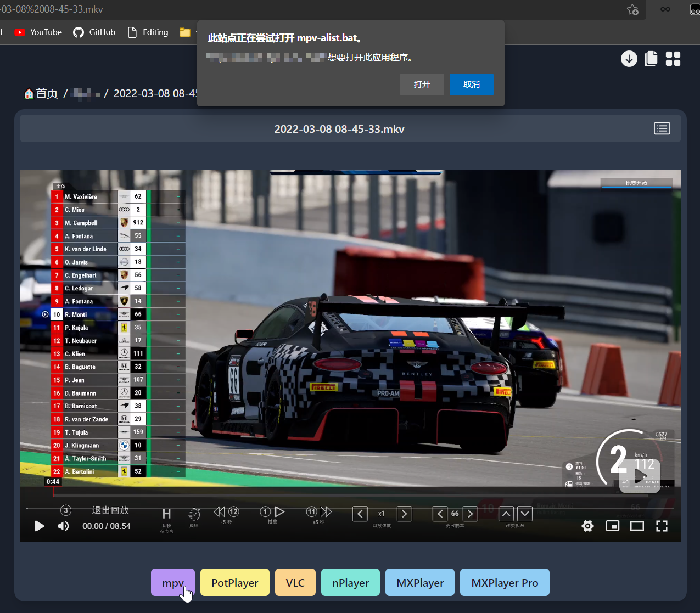This screenshot has height=613, width=700.
Task: Cancel the dialog with 取消
Action: (471, 85)
